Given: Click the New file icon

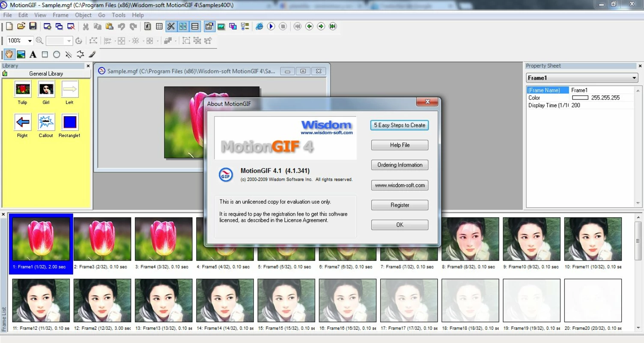Looking at the screenshot, I should pyautogui.click(x=9, y=26).
